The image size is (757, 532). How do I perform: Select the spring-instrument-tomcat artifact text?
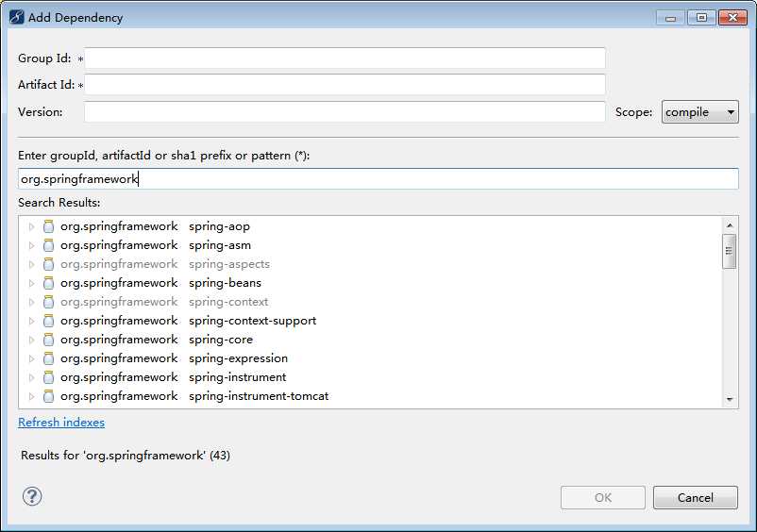pyautogui.click(x=259, y=396)
